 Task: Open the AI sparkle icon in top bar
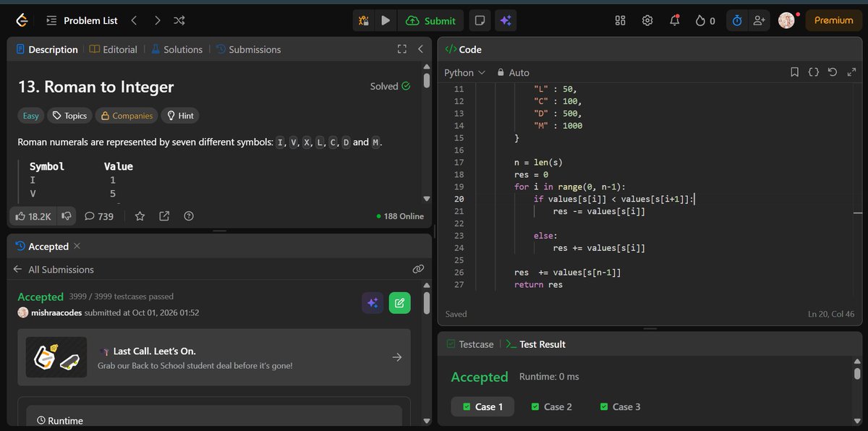click(506, 21)
